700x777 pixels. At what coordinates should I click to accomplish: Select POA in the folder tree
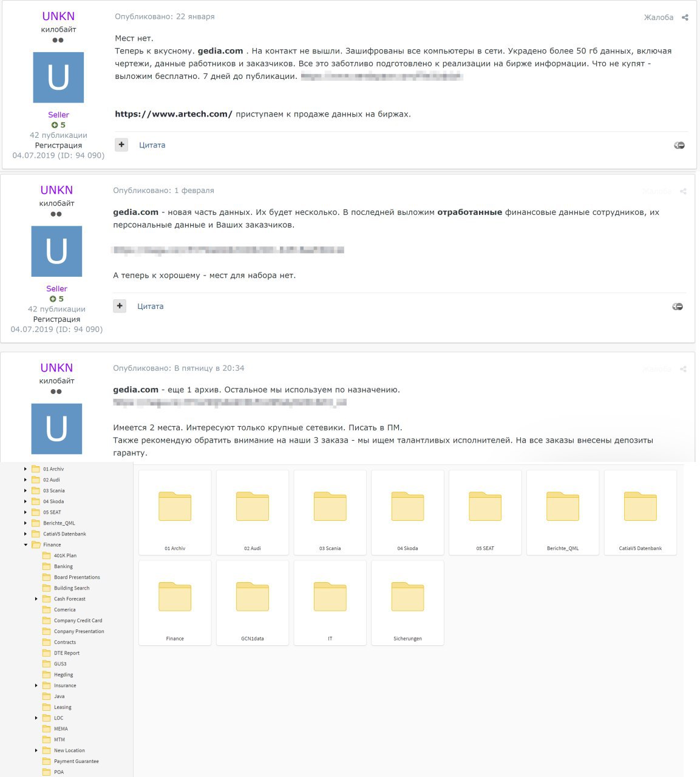pos(59,772)
